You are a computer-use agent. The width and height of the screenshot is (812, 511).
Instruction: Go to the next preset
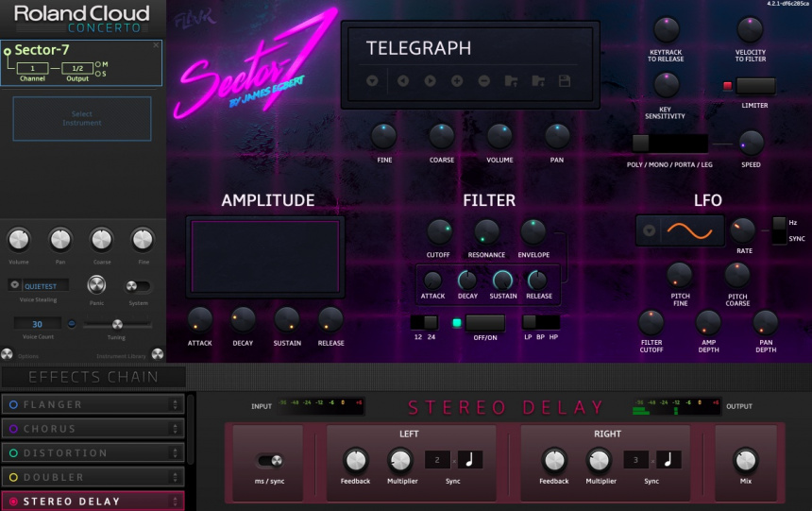(x=430, y=81)
